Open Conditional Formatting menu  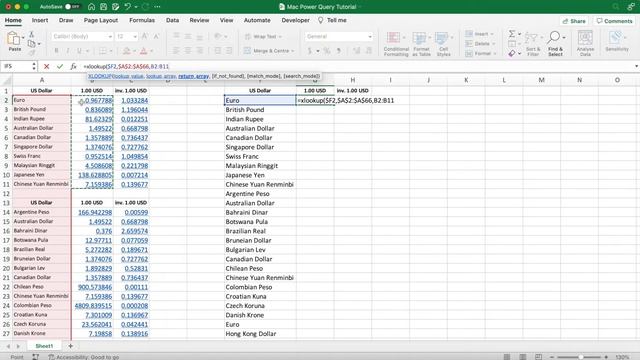coord(396,44)
